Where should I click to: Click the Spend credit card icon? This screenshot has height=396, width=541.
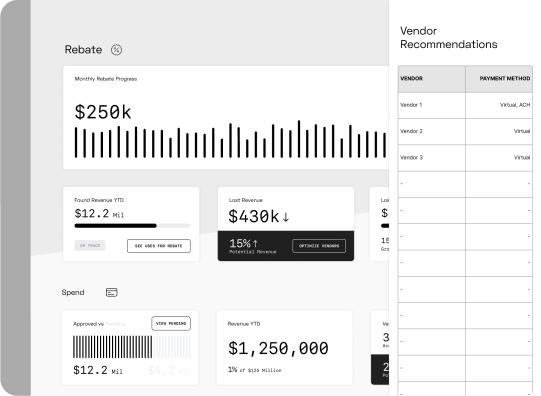[111, 292]
